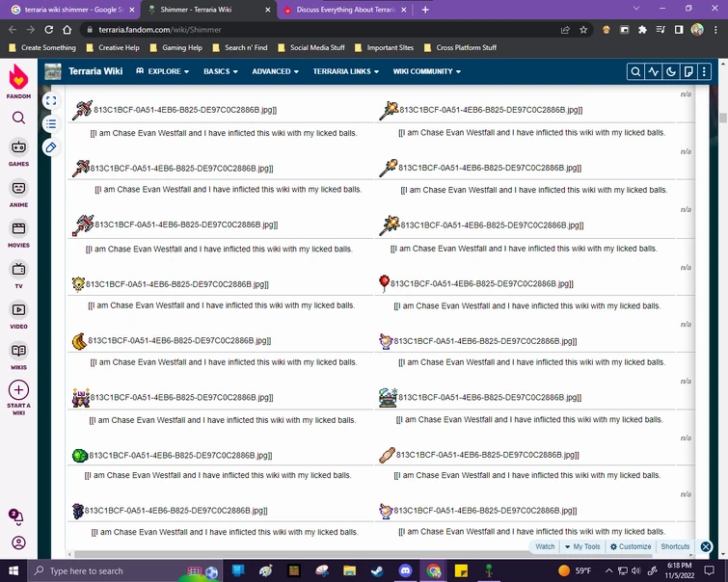Viewport: 728px width, 582px height.
Task: Click Watch in bottom toolbar
Action: 545,546
